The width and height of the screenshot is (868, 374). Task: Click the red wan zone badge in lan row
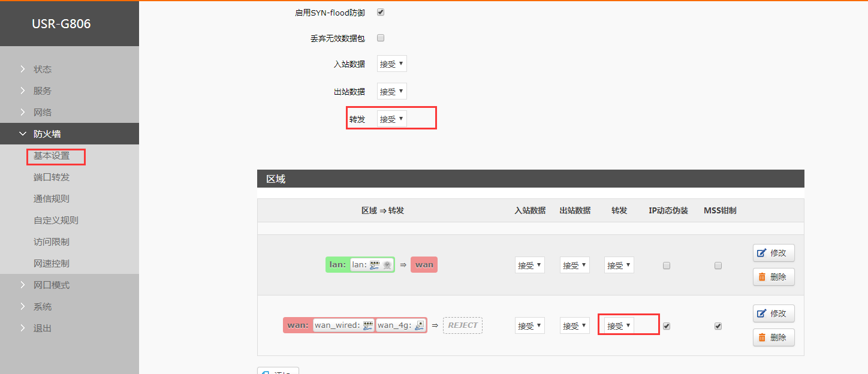point(424,265)
